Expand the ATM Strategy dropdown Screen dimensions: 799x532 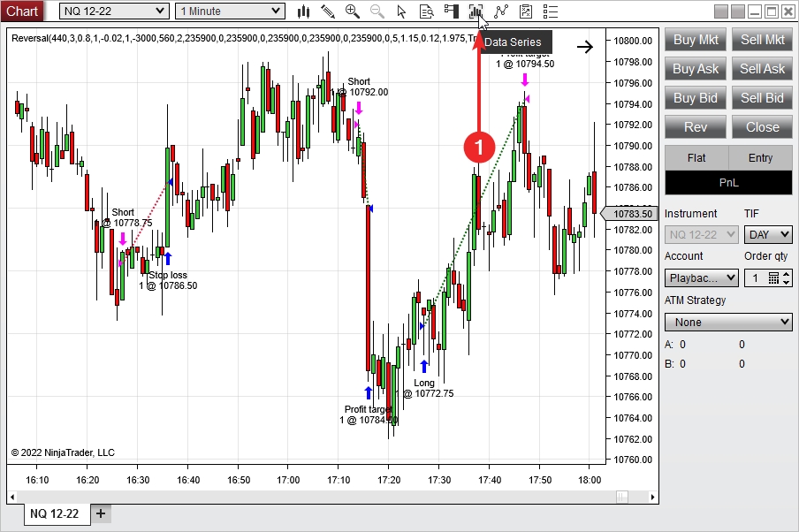click(x=728, y=323)
